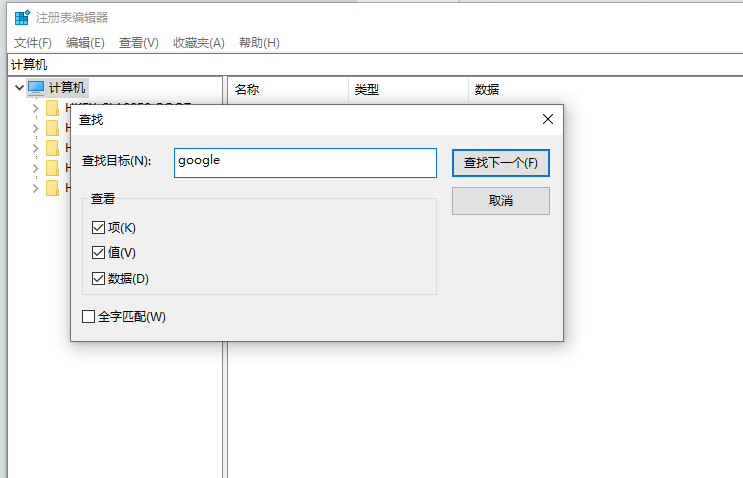The width and height of the screenshot is (743, 478).
Task: Click the second hive folder icon under 计算机
Action: [x=53, y=128]
